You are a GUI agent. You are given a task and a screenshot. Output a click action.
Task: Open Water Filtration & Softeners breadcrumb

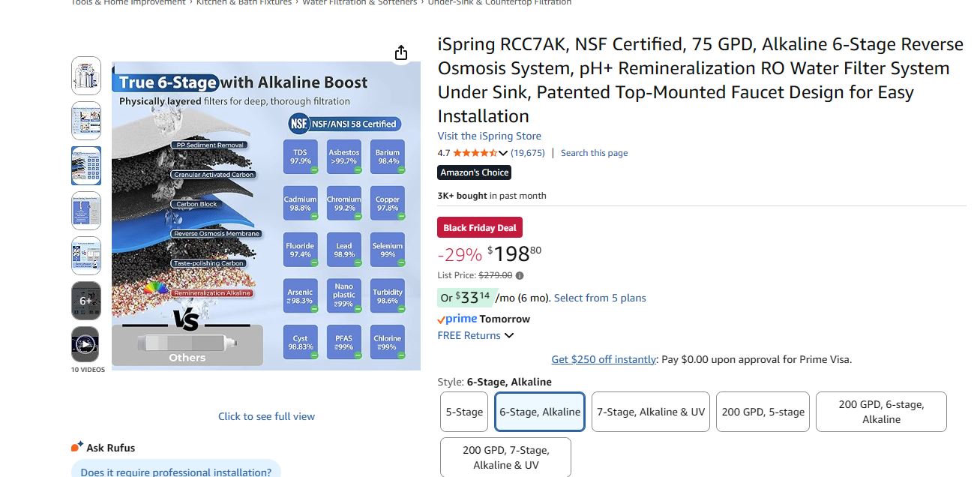click(359, 3)
